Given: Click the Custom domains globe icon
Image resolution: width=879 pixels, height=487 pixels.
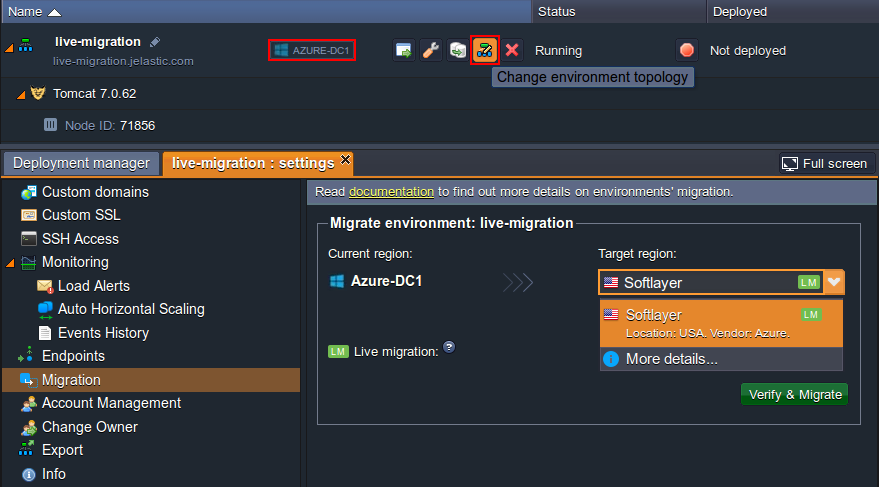Looking at the screenshot, I should tap(29, 193).
